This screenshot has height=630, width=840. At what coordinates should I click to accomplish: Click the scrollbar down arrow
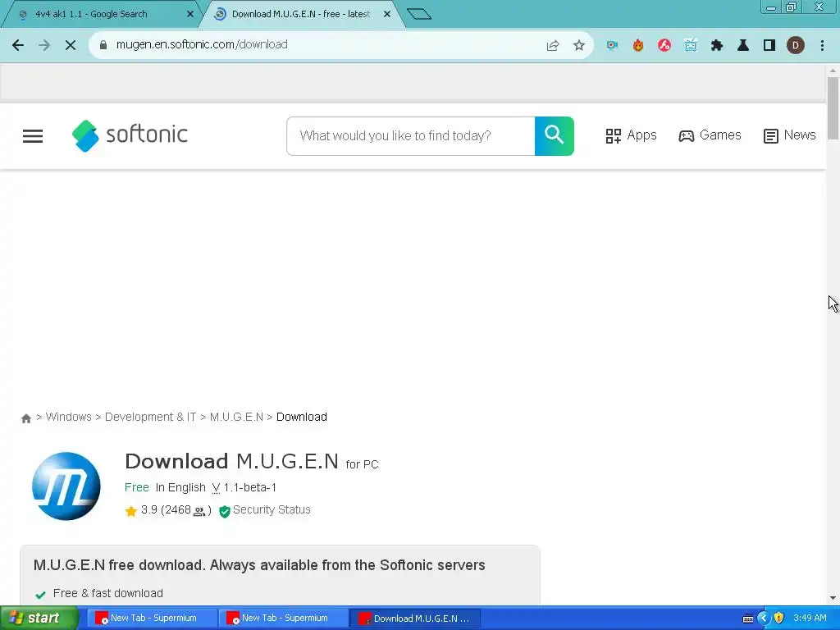coord(833,598)
